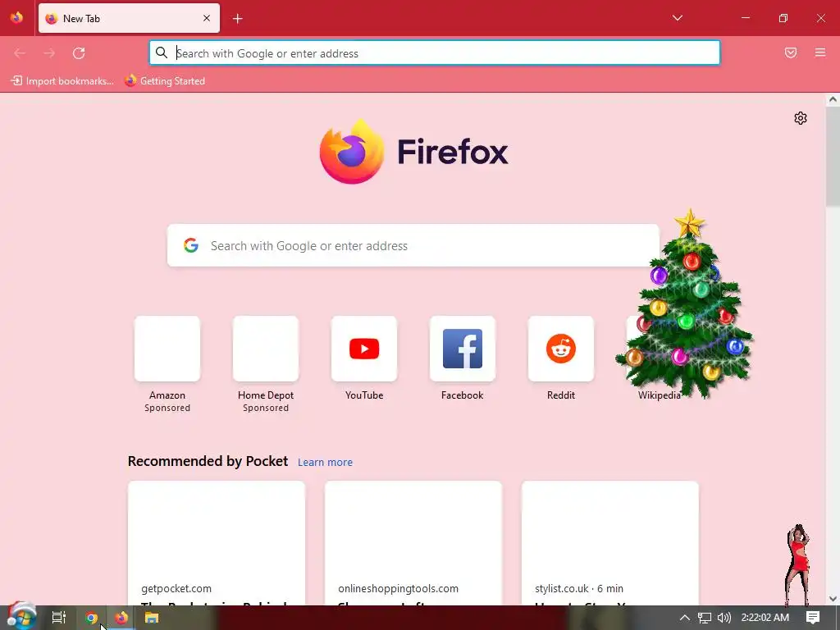
Task: Click the page search box with Google logo
Action: click(413, 245)
